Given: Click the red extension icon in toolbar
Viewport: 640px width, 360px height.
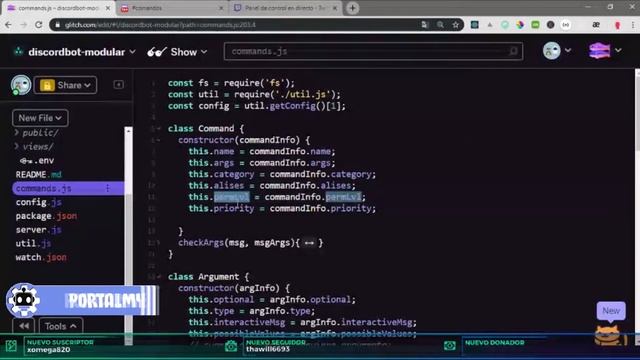Looking at the screenshot, I should 617,25.
